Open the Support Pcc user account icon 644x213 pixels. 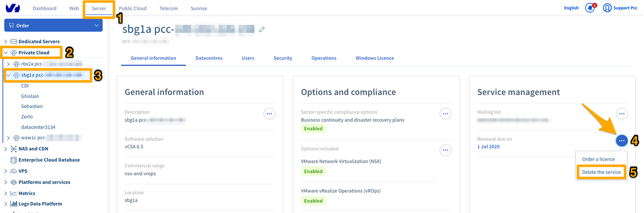pyautogui.click(x=607, y=8)
